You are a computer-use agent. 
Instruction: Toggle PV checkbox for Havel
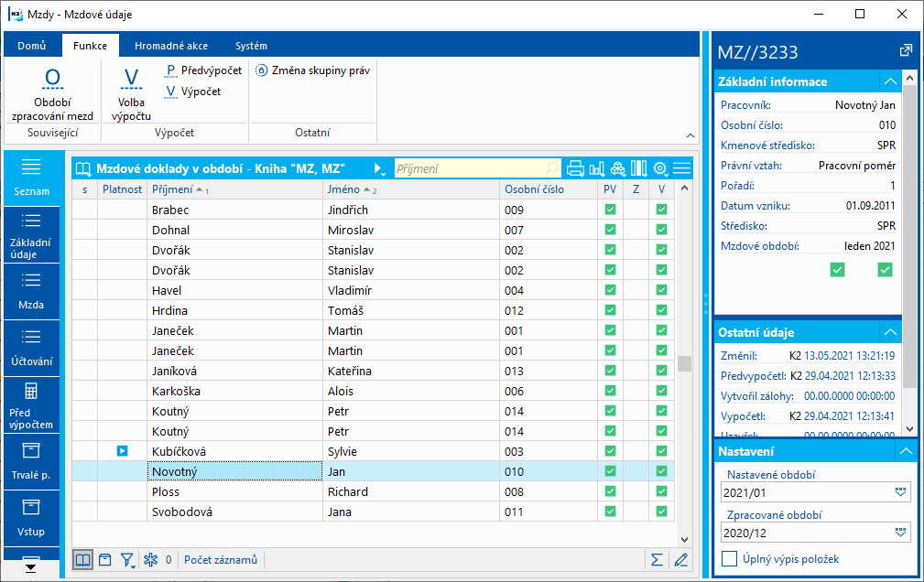click(610, 290)
